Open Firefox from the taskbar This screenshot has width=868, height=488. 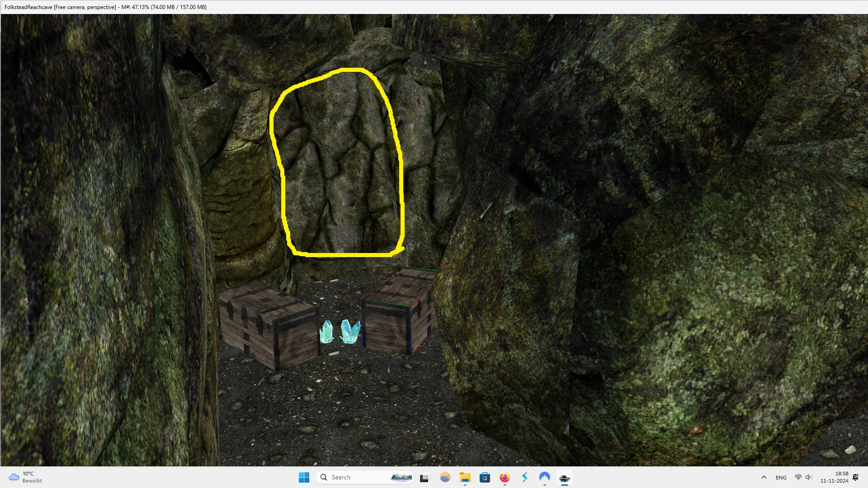click(505, 477)
